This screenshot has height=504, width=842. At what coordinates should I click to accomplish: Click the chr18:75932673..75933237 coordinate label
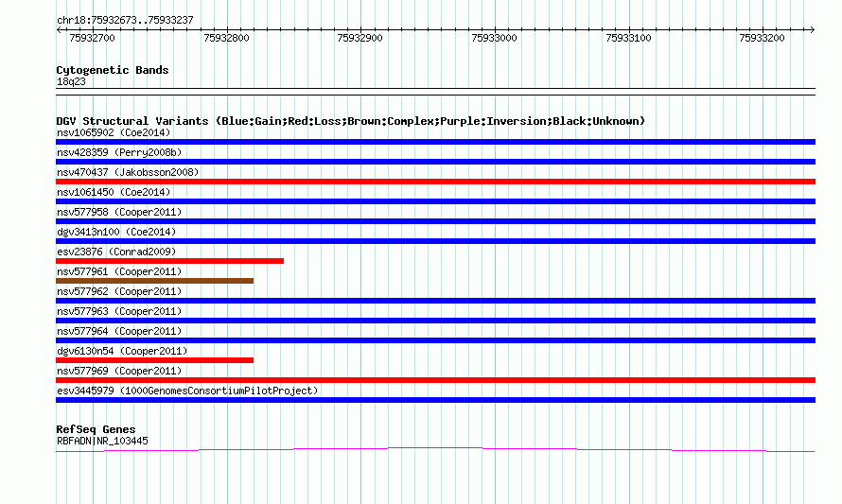[x=125, y=21]
